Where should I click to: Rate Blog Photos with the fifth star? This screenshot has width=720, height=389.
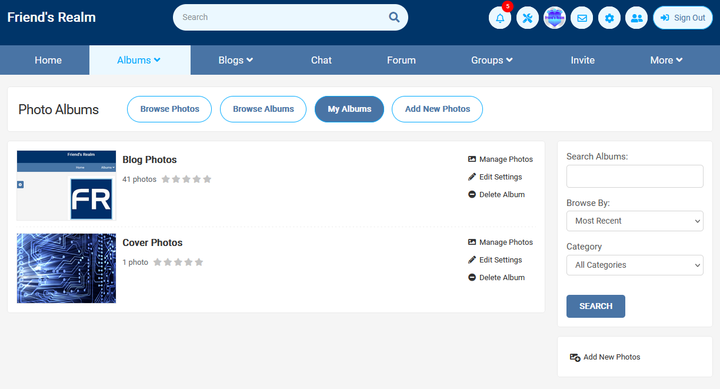coord(207,179)
